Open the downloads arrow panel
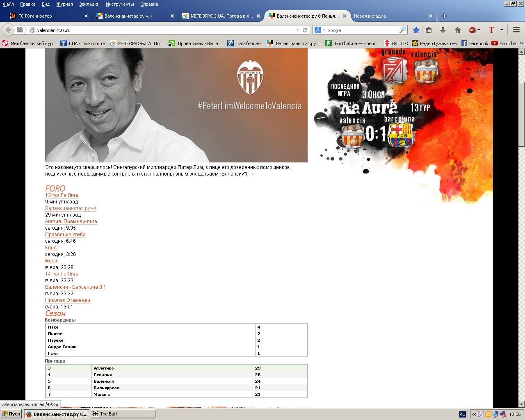Viewport: 525px width, 420px height. coord(443,30)
